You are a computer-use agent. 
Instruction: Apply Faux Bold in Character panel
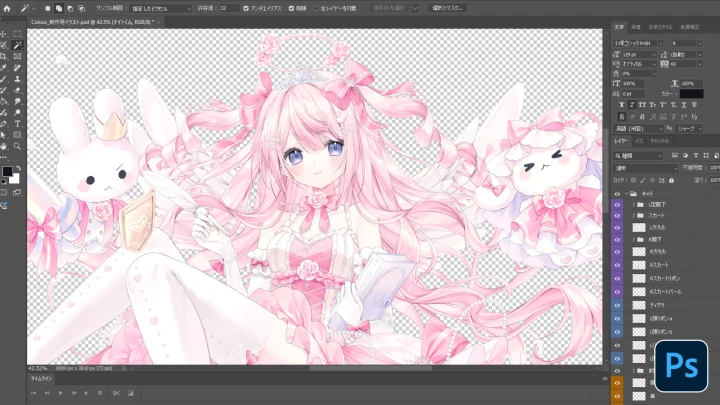click(x=622, y=105)
